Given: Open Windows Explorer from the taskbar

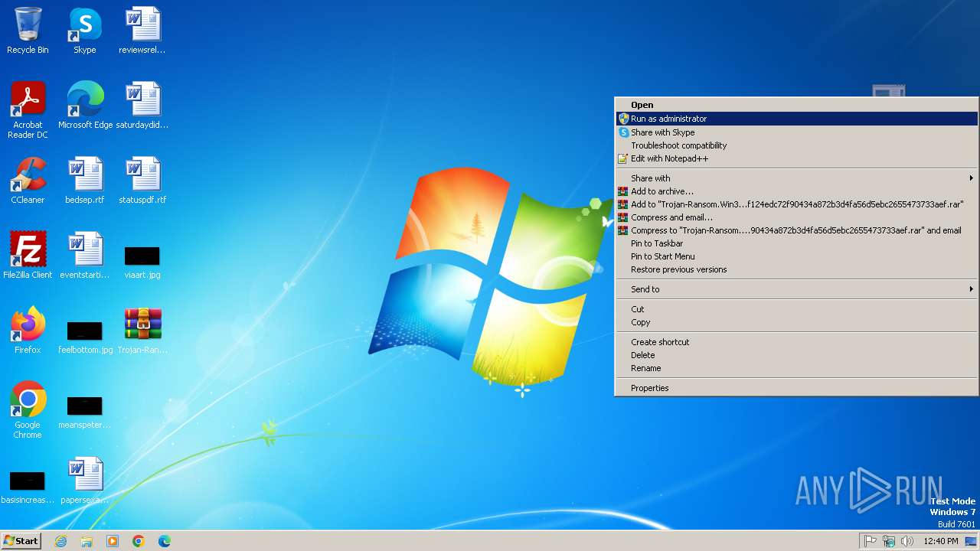Looking at the screenshot, I should pyautogui.click(x=87, y=541).
